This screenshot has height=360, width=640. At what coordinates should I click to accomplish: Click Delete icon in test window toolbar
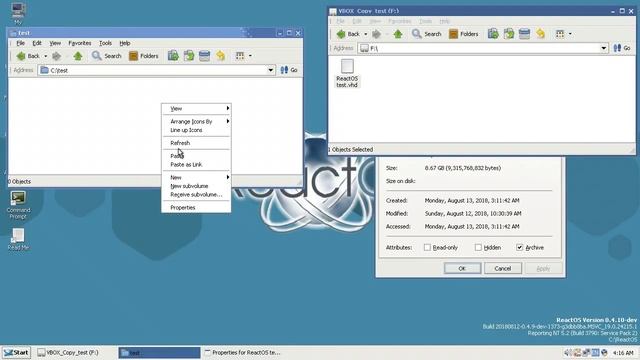[x=204, y=56]
